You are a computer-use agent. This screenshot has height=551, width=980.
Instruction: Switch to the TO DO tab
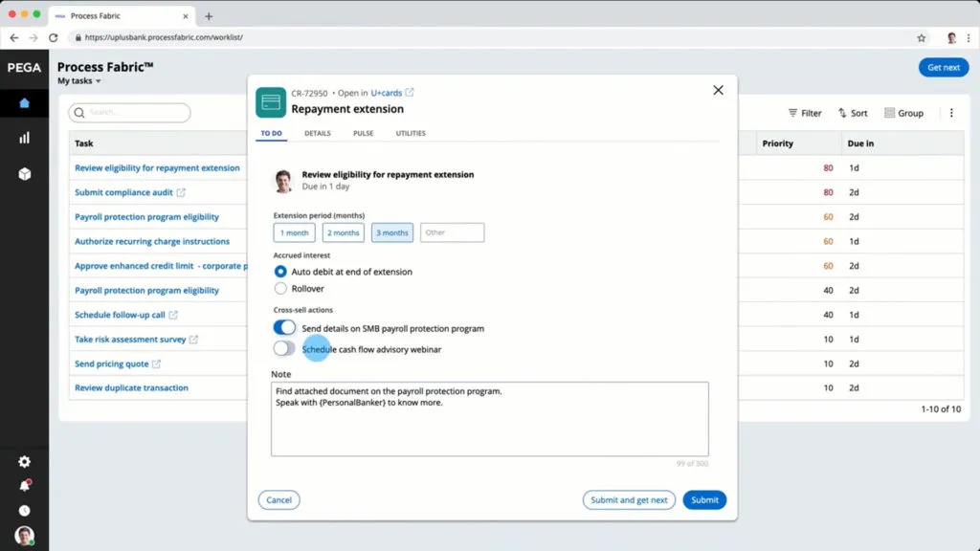coord(271,133)
